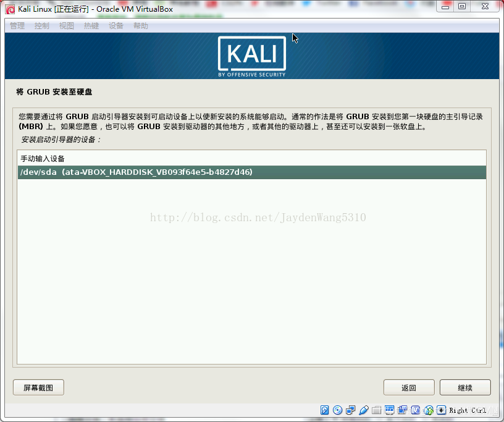Open the 视图 menu

[67, 26]
